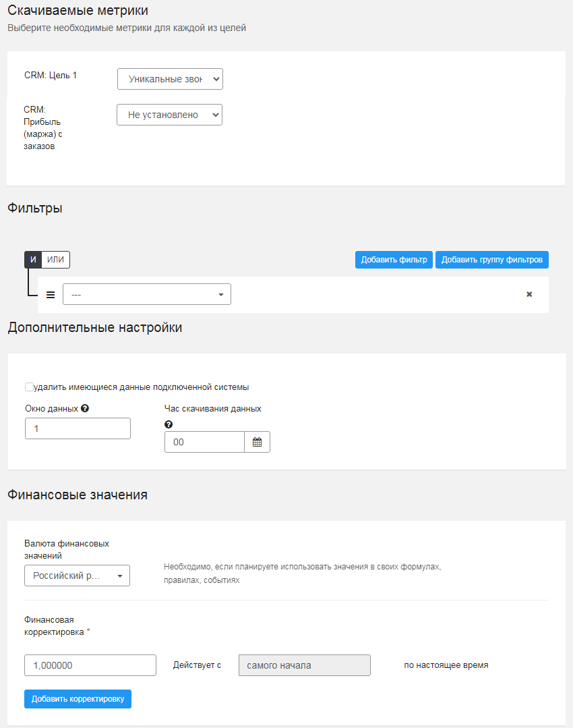
Task: Remove the filter row with the X icon
Action: click(529, 294)
